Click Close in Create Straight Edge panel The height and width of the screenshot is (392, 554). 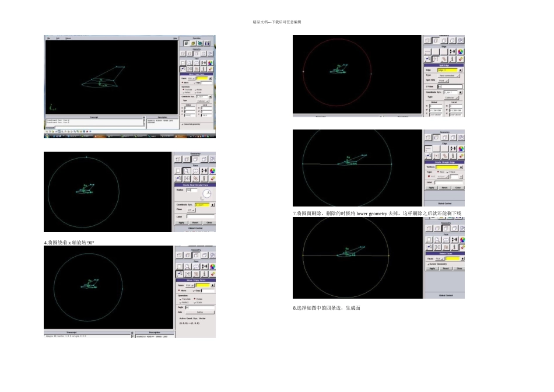(458, 188)
